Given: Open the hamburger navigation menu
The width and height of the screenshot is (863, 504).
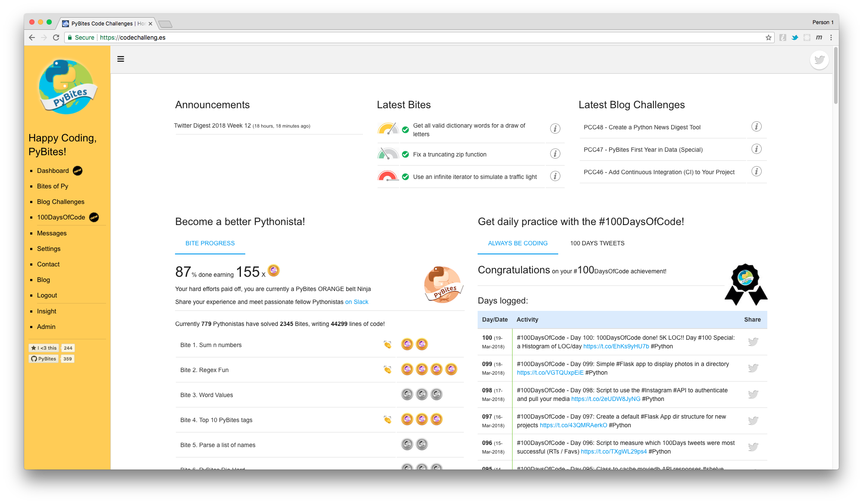Looking at the screenshot, I should click(x=121, y=59).
